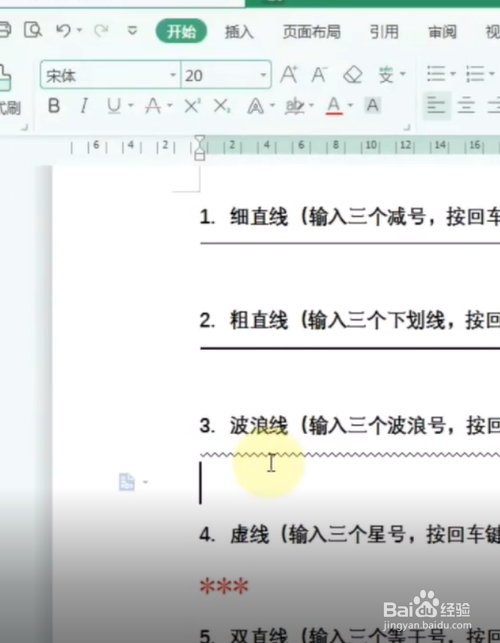
Task: Click the first-line indent ruler marker
Action: [200, 139]
